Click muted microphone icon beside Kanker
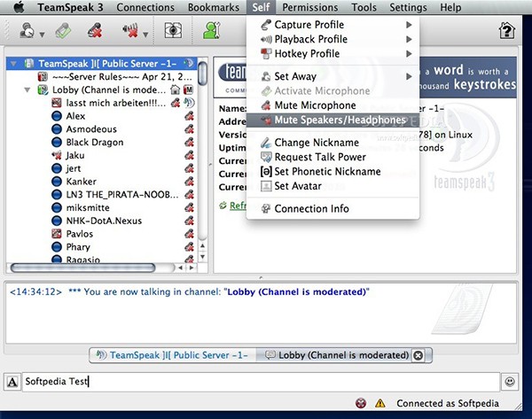Viewport: 532px width, 419px height. coord(190,182)
